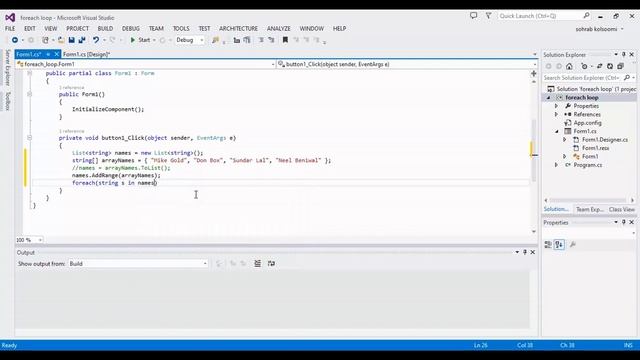Click the Navigate Backward toolbar icon
Image resolution: width=640 pixels, height=360 pixels.
(x=15, y=40)
